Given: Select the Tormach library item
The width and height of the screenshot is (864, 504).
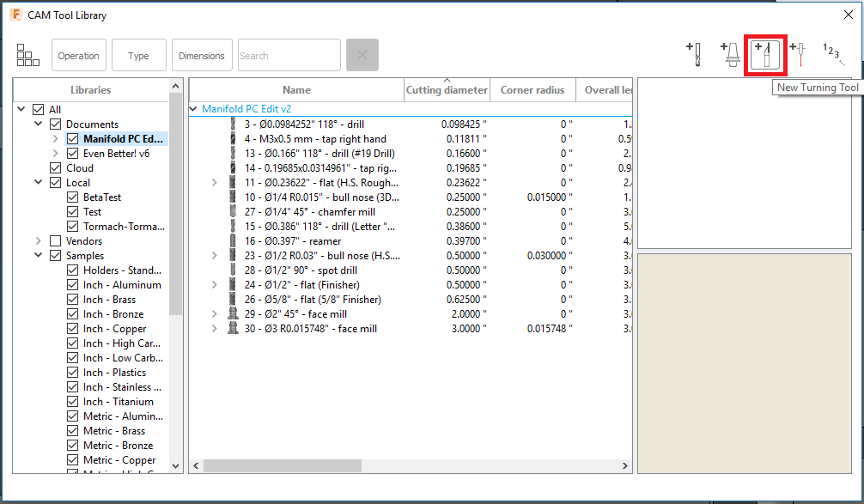Looking at the screenshot, I should click(124, 227).
